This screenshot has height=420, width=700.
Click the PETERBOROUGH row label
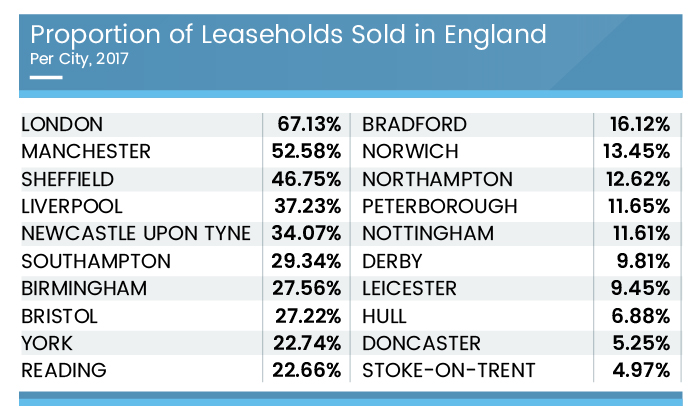pyautogui.click(x=440, y=207)
